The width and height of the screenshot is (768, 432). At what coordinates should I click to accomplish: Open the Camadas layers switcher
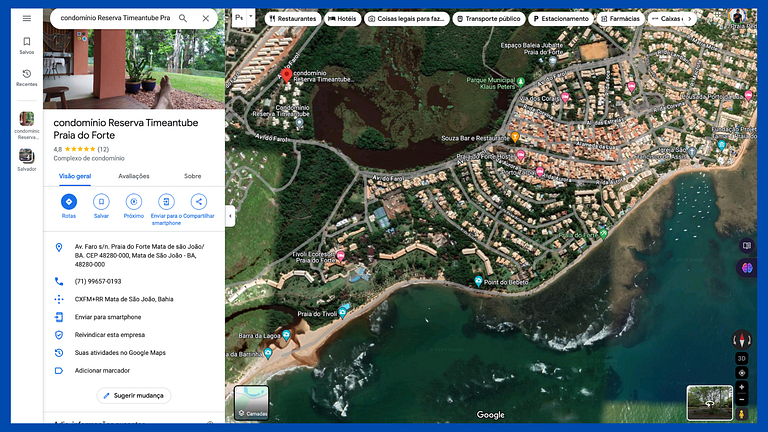pos(251,403)
